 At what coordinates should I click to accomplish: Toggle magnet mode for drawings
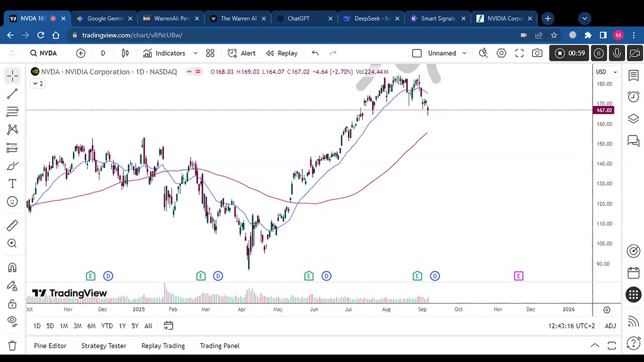[13, 267]
